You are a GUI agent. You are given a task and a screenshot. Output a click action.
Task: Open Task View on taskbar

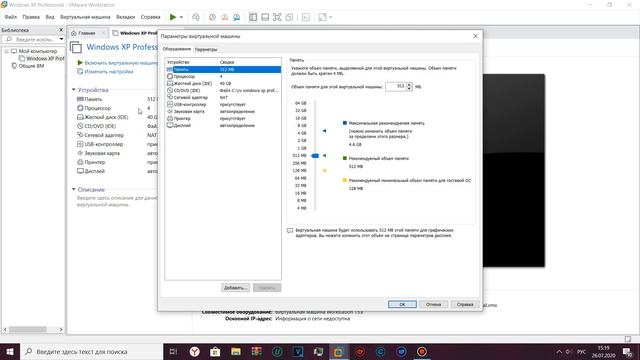point(173,351)
